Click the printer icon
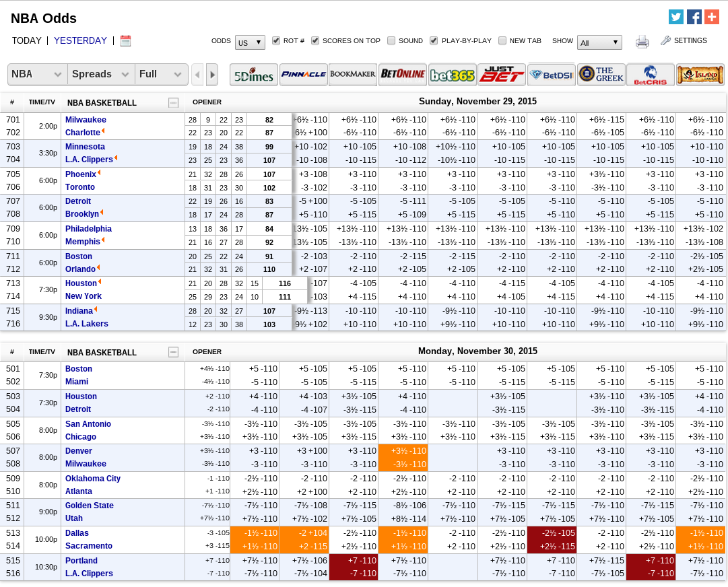 pyautogui.click(x=642, y=42)
